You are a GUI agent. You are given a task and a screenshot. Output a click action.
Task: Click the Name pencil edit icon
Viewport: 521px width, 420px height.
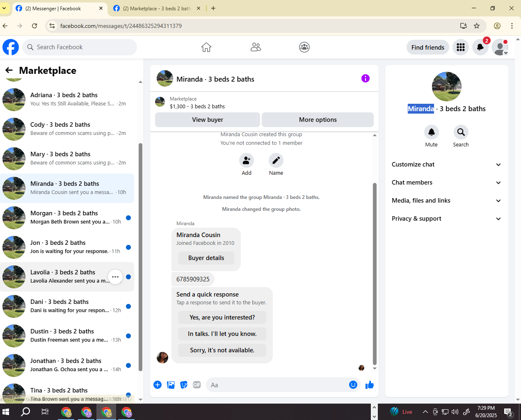point(276,160)
